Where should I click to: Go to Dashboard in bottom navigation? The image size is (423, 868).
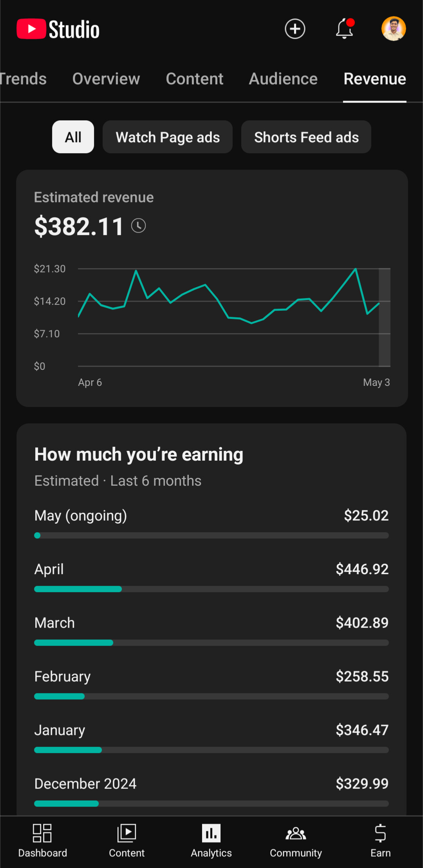[42, 841]
